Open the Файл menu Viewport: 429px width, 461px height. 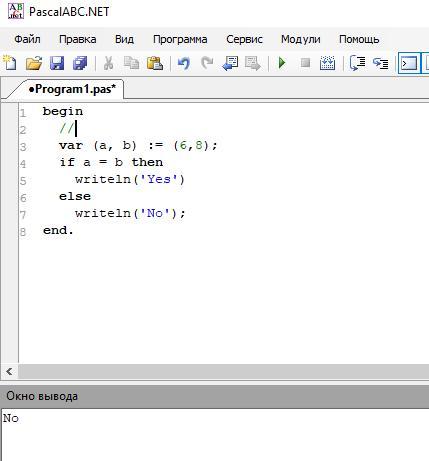(27, 39)
